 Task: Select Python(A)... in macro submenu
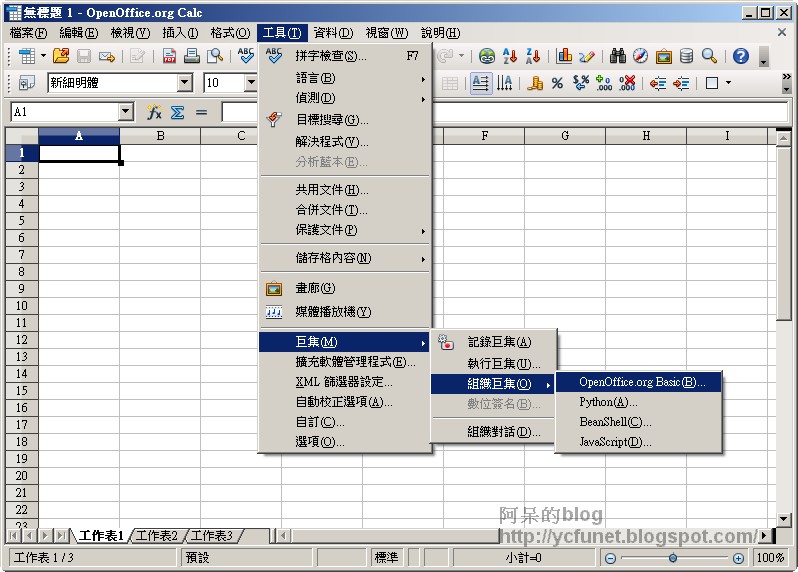click(639, 402)
